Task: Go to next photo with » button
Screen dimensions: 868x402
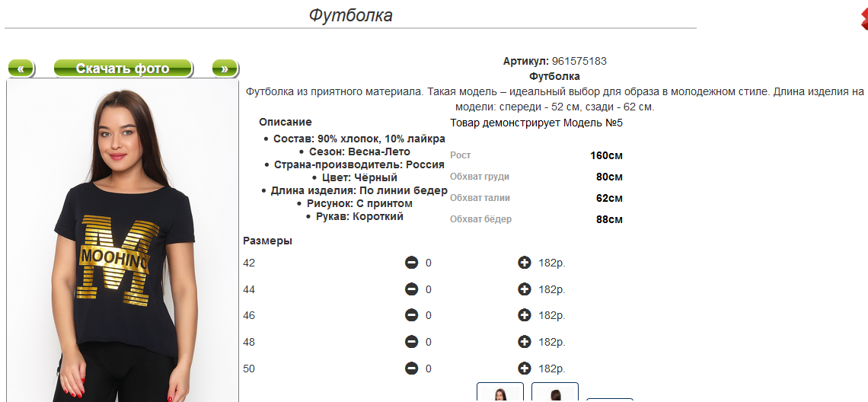Action: (225, 69)
